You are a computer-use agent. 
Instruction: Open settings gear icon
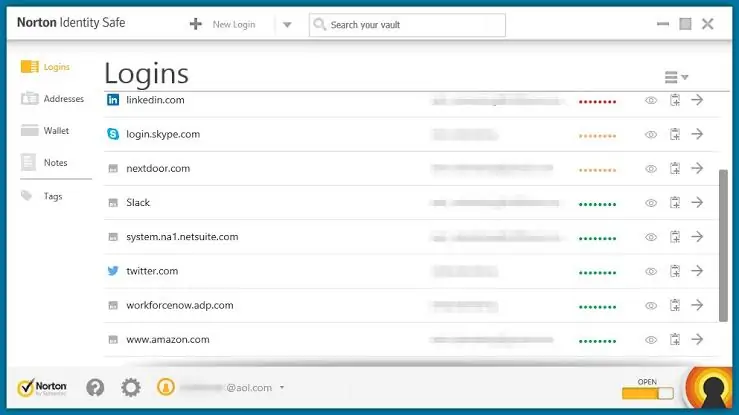click(x=131, y=388)
